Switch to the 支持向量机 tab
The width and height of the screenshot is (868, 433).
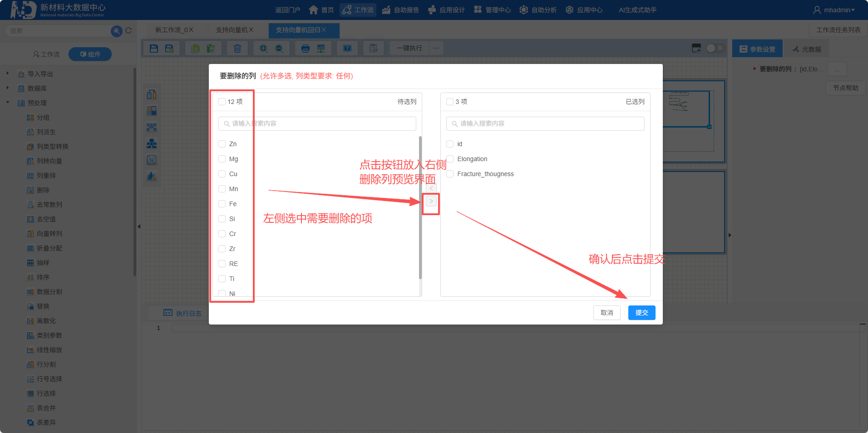tap(232, 30)
